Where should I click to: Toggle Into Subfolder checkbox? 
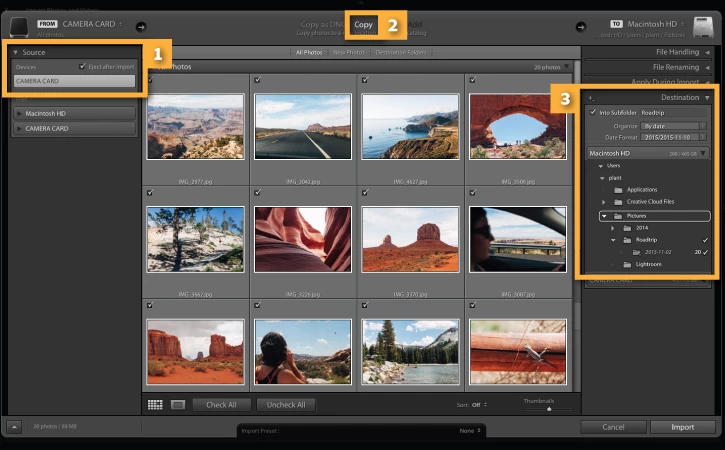[593, 112]
